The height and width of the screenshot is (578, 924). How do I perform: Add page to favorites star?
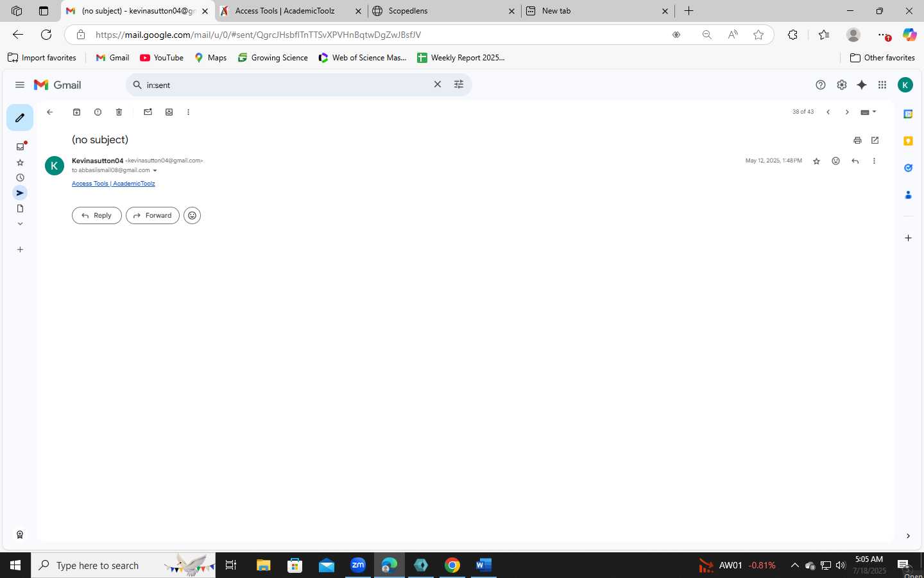(x=758, y=35)
